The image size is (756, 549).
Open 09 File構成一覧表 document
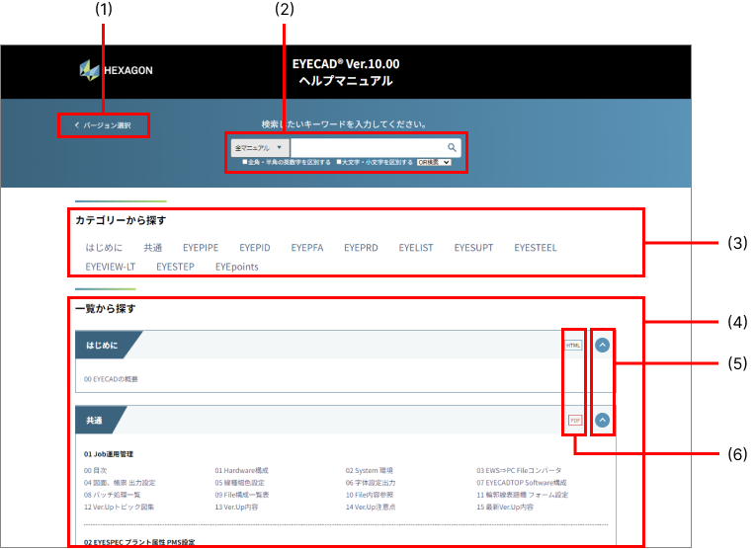[x=242, y=495]
